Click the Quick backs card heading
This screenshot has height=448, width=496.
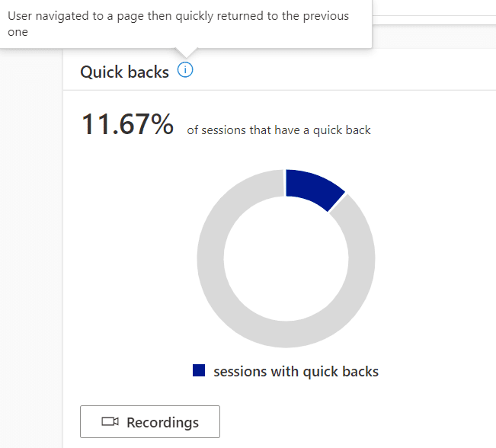tap(125, 72)
